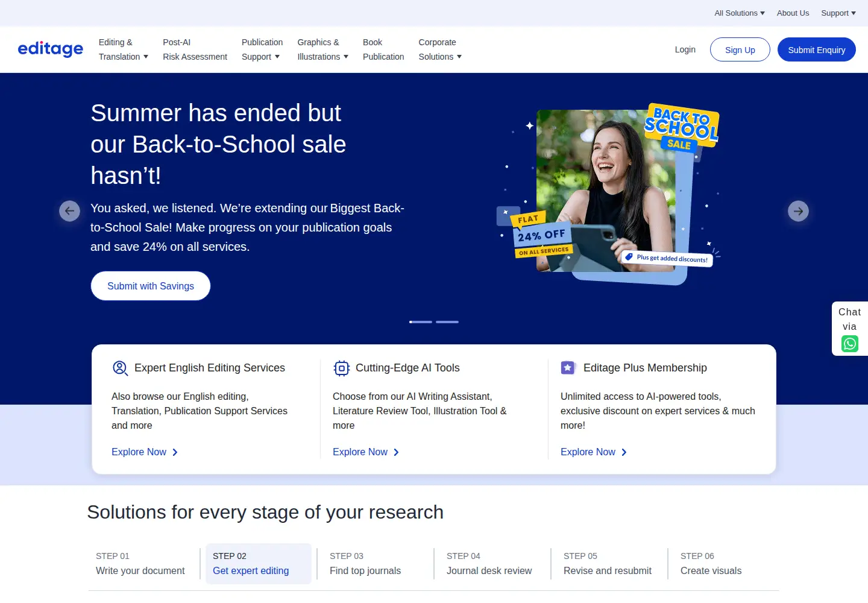Go to next carousel slide arrow
Viewport: 868px width, 603px height.
tap(799, 211)
